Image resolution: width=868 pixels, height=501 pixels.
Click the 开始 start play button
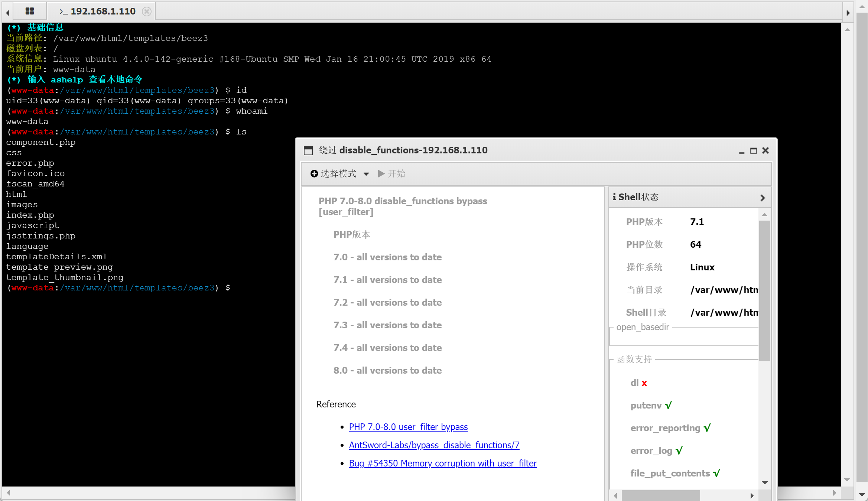click(391, 174)
